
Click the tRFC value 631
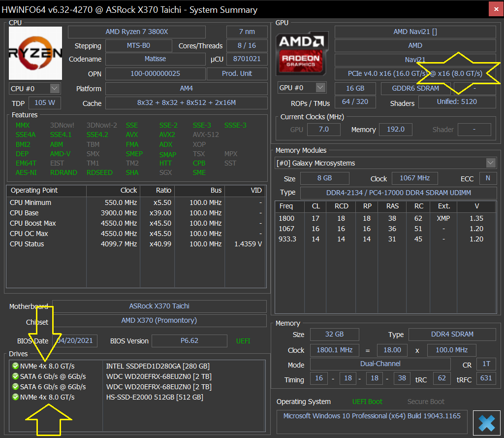click(x=486, y=378)
